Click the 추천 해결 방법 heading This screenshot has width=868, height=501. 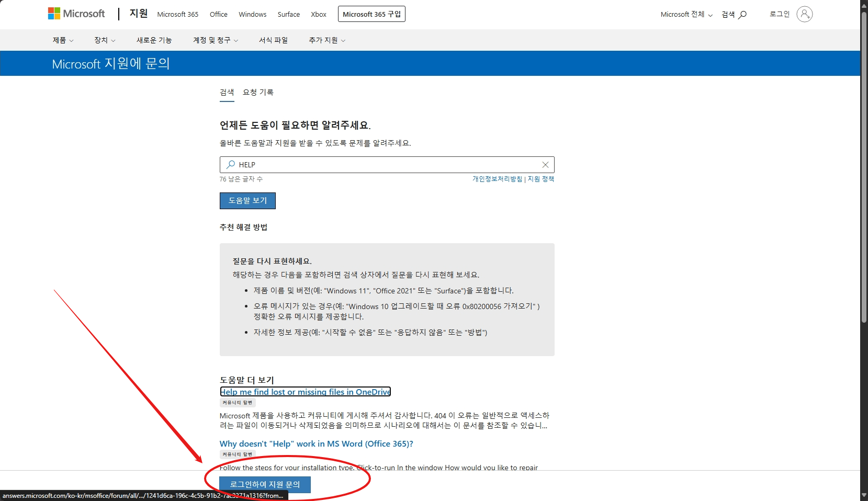pyautogui.click(x=244, y=227)
